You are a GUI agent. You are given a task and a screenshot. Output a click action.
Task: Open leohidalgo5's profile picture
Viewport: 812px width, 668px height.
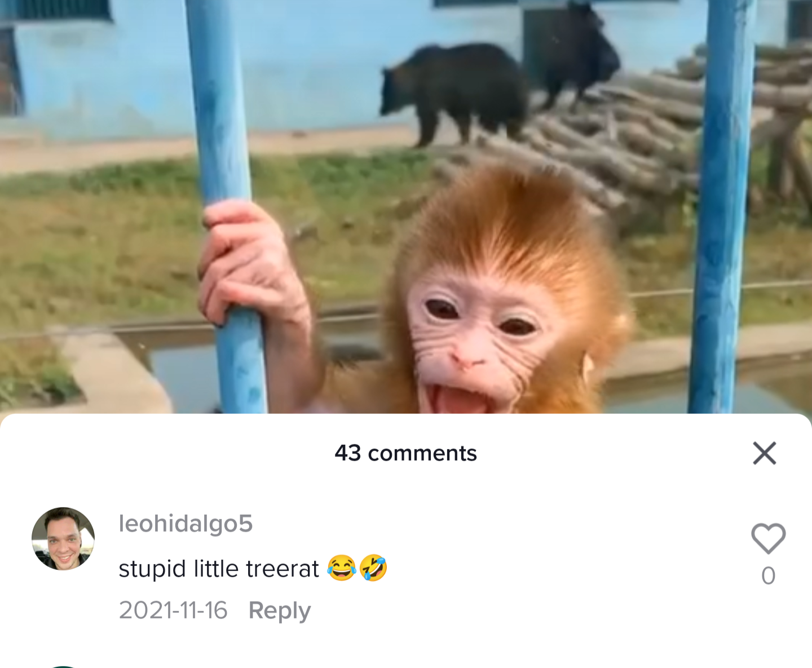pyautogui.click(x=63, y=539)
